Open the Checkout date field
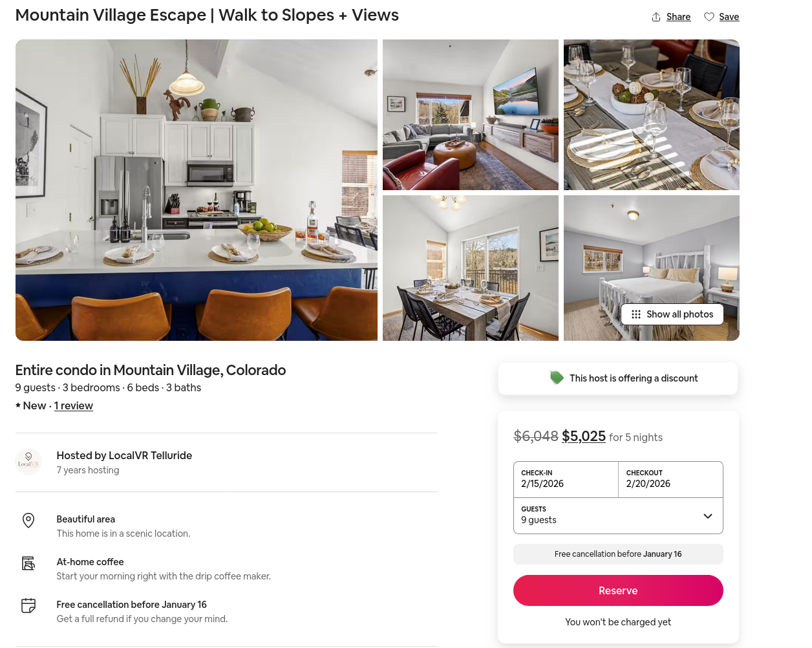The width and height of the screenshot is (812, 648). (670, 479)
